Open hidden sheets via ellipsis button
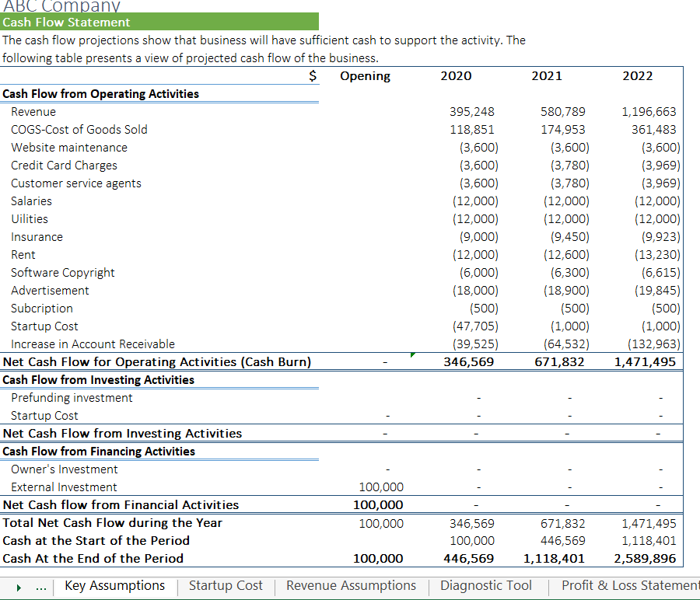Image resolution: width=700 pixels, height=600 pixels. pyautogui.click(x=41, y=588)
